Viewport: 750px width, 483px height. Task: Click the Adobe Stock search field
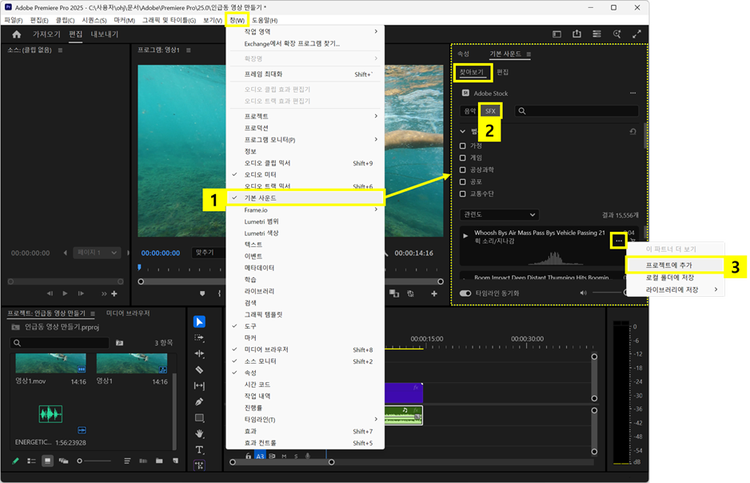pyautogui.click(x=576, y=111)
